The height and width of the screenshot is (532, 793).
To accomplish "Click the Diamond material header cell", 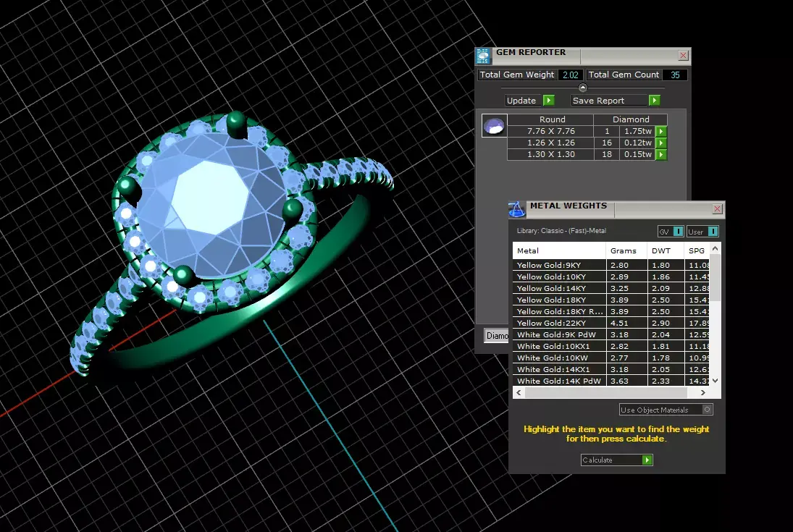I will (x=631, y=120).
